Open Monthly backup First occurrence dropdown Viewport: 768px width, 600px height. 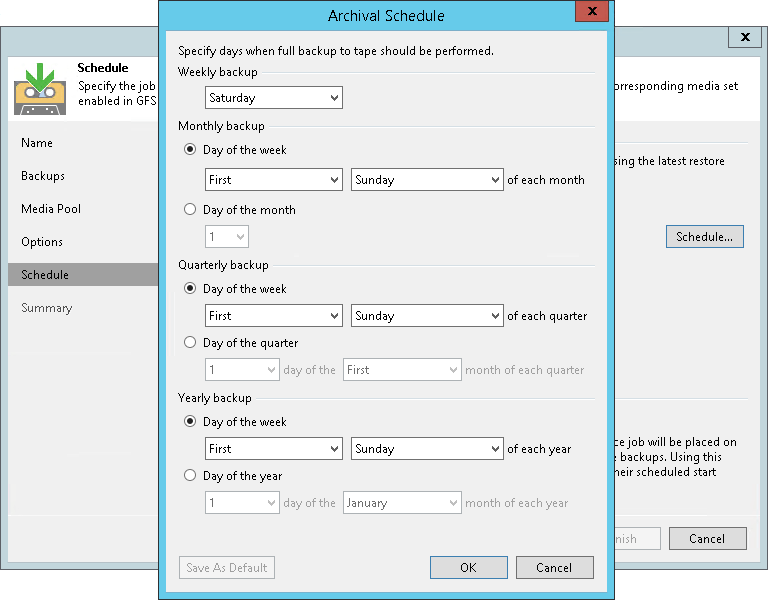coord(274,180)
